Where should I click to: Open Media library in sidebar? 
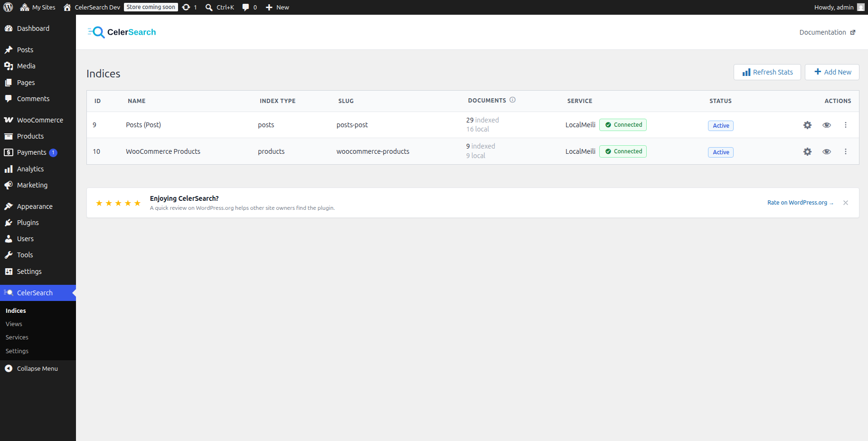38,66
